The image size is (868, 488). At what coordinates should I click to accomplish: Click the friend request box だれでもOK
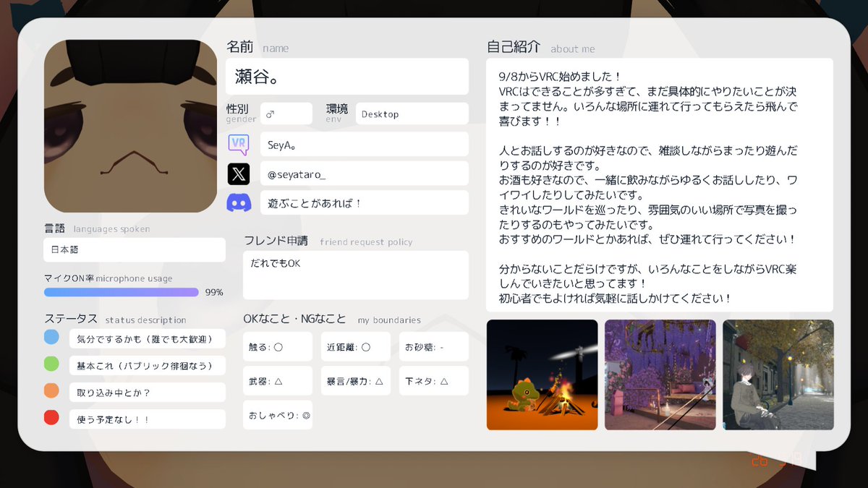pos(356,275)
